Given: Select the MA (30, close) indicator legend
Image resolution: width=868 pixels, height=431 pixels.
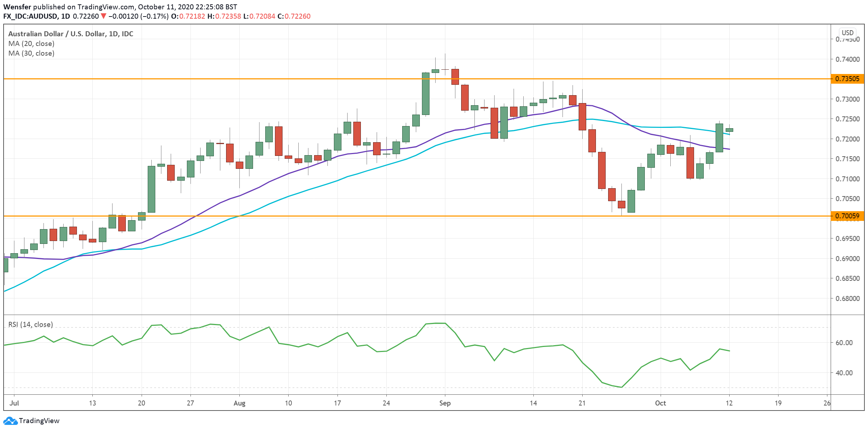Looking at the screenshot, I should pyautogui.click(x=31, y=53).
